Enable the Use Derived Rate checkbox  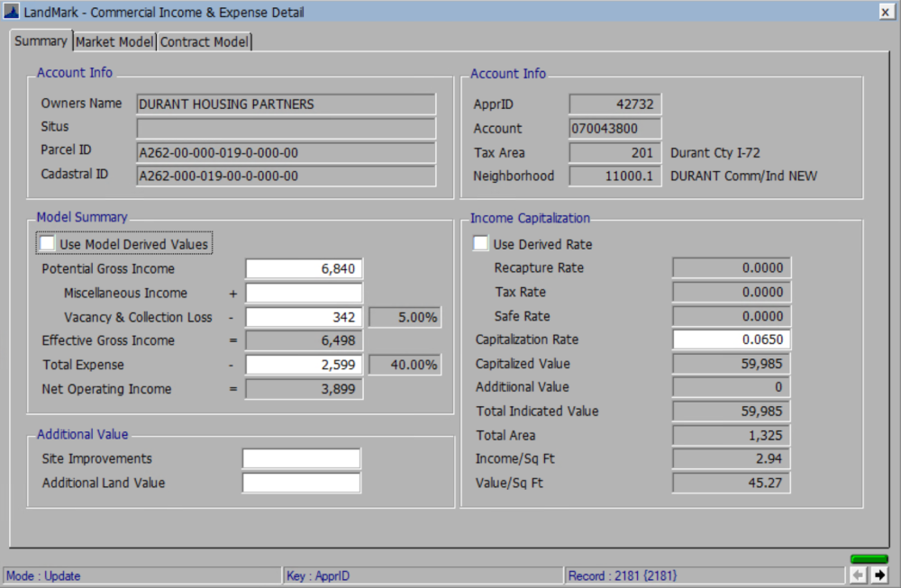point(480,242)
